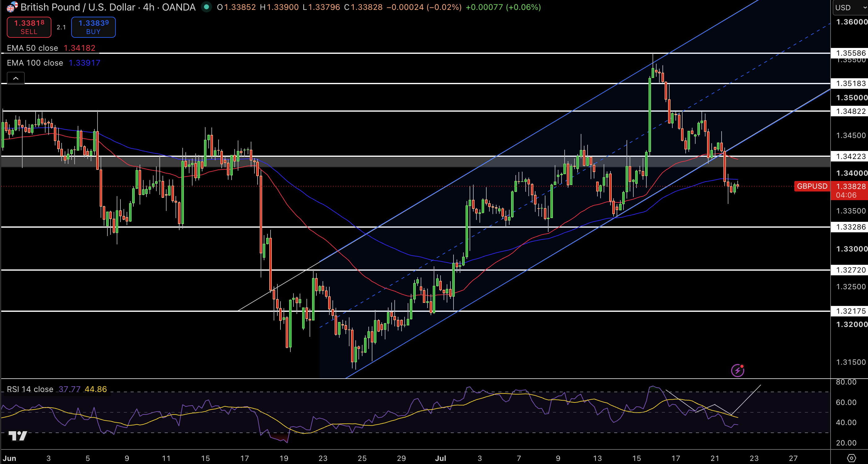868x464 pixels.
Task: Click the 1.33828 current price tag
Action: (851, 186)
